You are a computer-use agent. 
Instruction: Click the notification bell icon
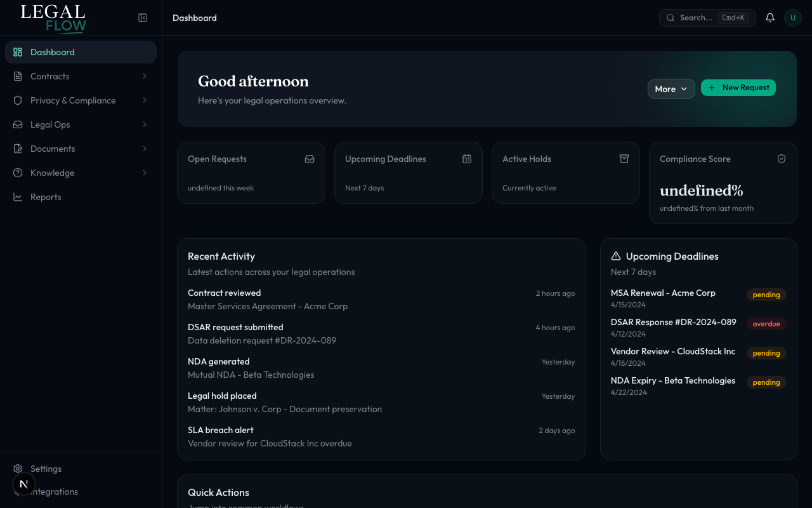pos(769,17)
